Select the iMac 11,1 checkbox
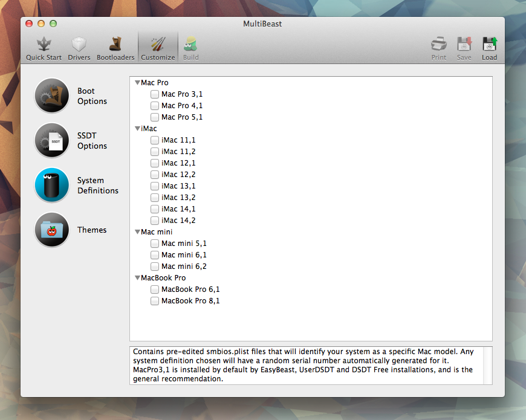526x420 pixels. (155, 140)
